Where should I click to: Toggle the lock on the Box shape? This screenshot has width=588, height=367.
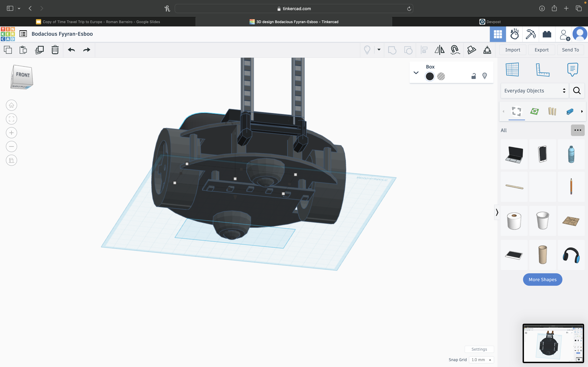[x=473, y=76]
